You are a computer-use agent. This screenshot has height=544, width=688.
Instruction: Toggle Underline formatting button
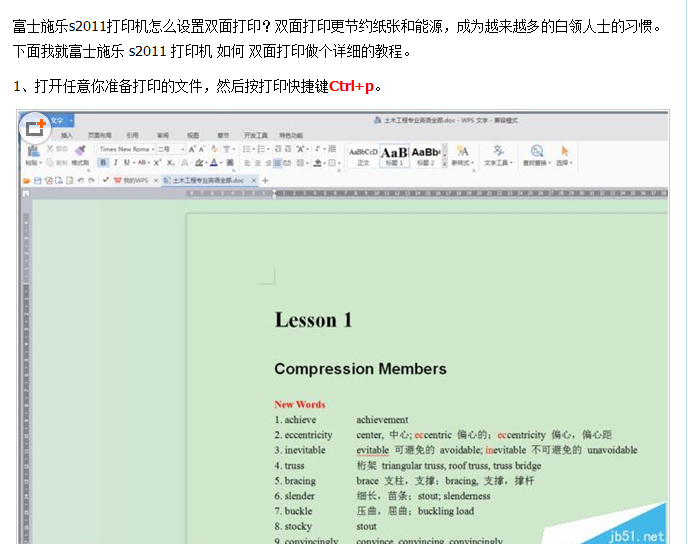click(x=126, y=163)
